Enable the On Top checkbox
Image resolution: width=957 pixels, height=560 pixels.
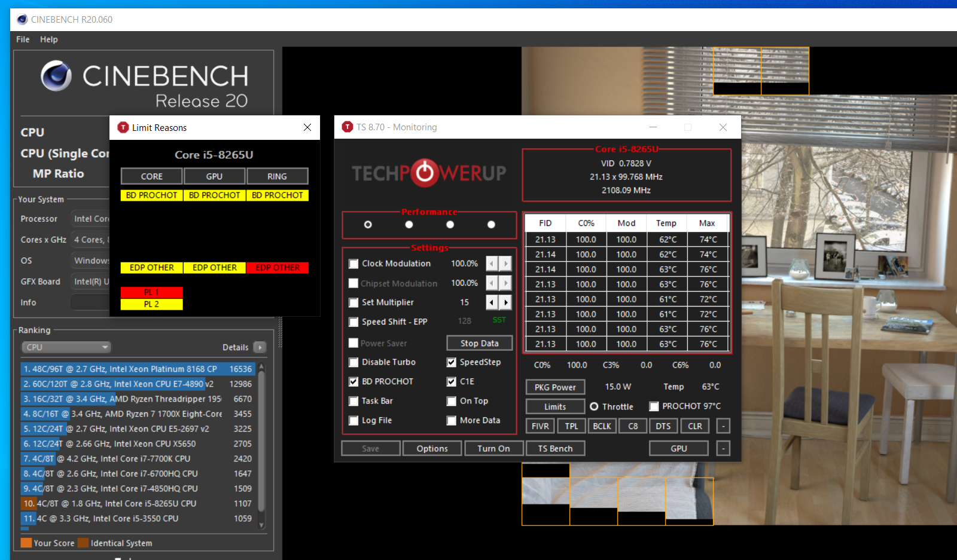pos(452,401)
